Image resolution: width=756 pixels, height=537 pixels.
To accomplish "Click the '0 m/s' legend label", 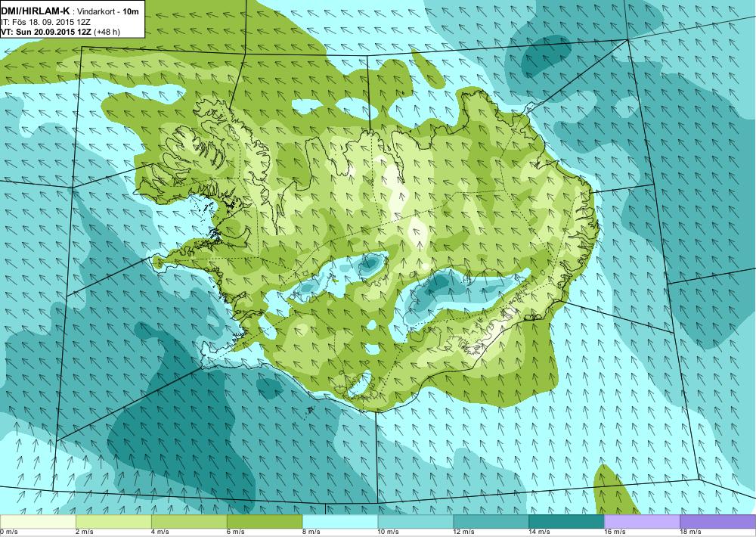I will (8, 532).
